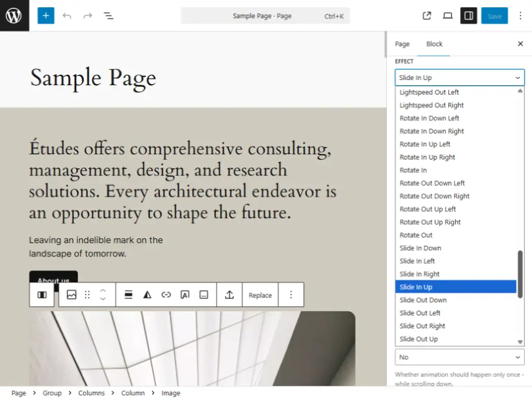Select the parent Column block icon
Image resolution: width=532 pixels, height=399 pixels.
(42, 295)
